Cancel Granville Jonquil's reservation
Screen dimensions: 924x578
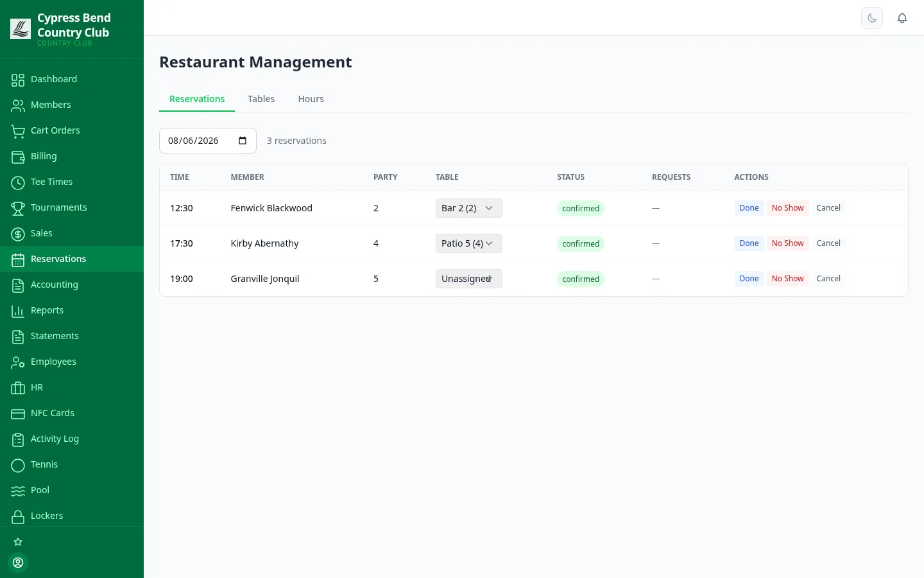(828, 279)
